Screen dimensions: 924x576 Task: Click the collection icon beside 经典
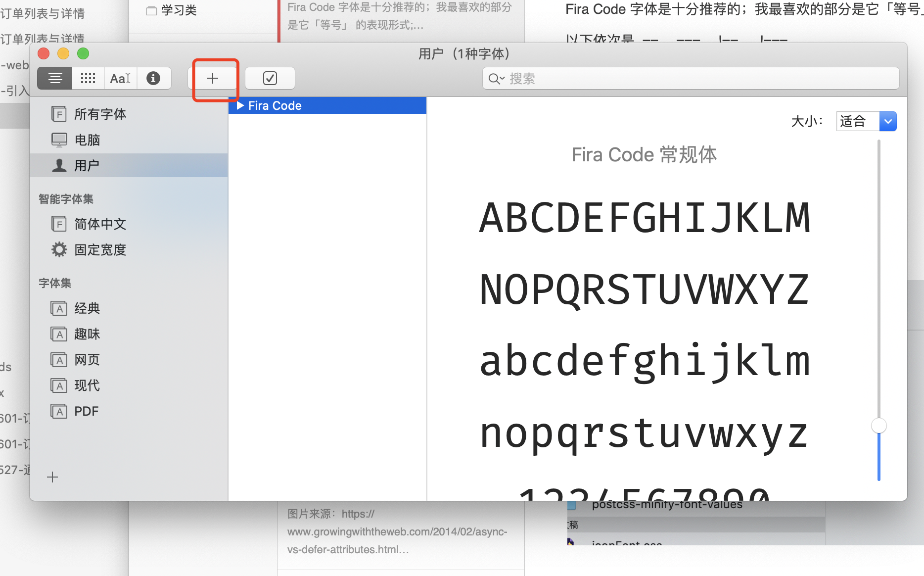pos(59,308)
